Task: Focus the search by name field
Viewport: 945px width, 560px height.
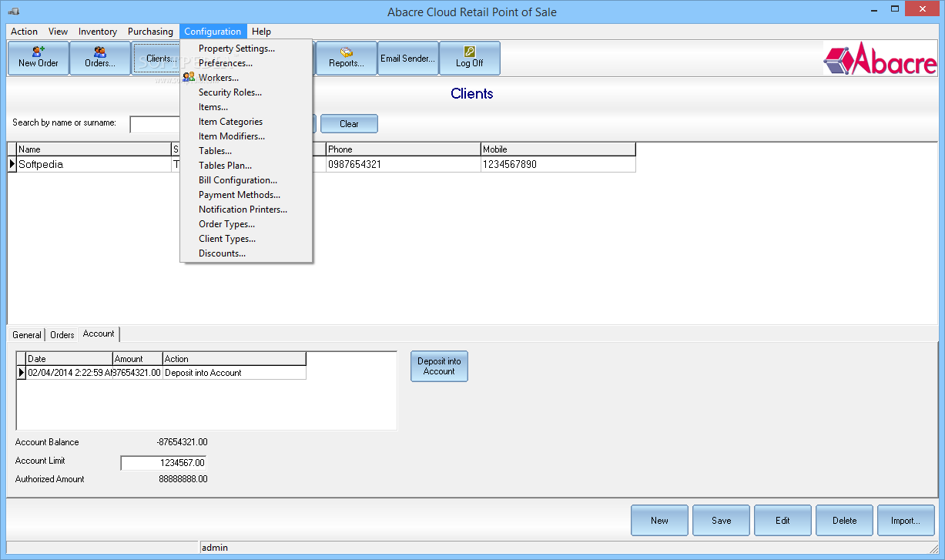Action: point(155,124)
